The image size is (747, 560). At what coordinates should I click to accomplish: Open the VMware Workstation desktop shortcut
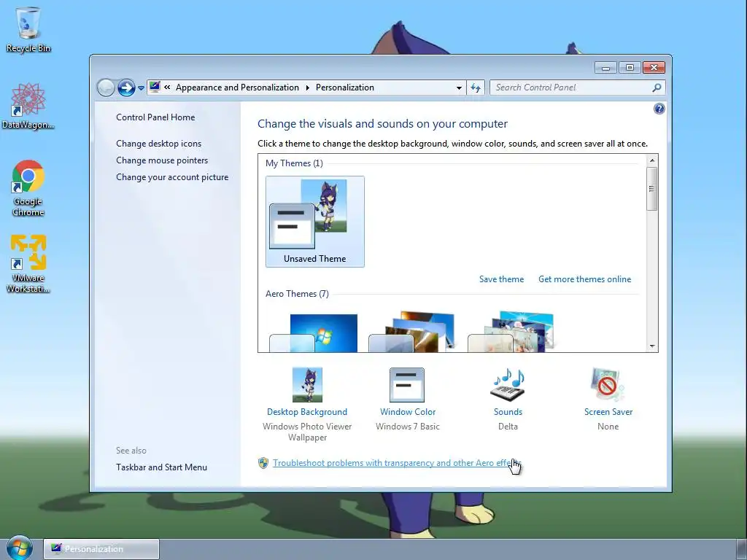tap(28, 263)
